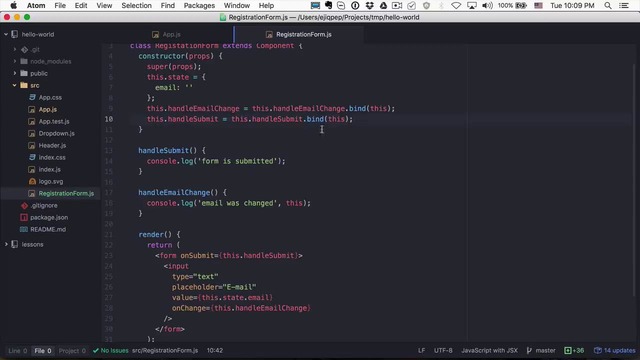This screenshot has width=640, height=360.
Task: Change JavaScript with JSX grammar
Action: tap(489, 351)
